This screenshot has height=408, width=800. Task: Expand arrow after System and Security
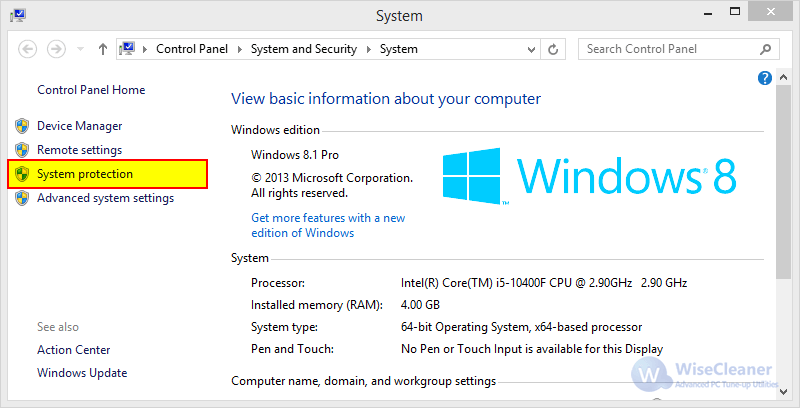click(x=368, y=49)
